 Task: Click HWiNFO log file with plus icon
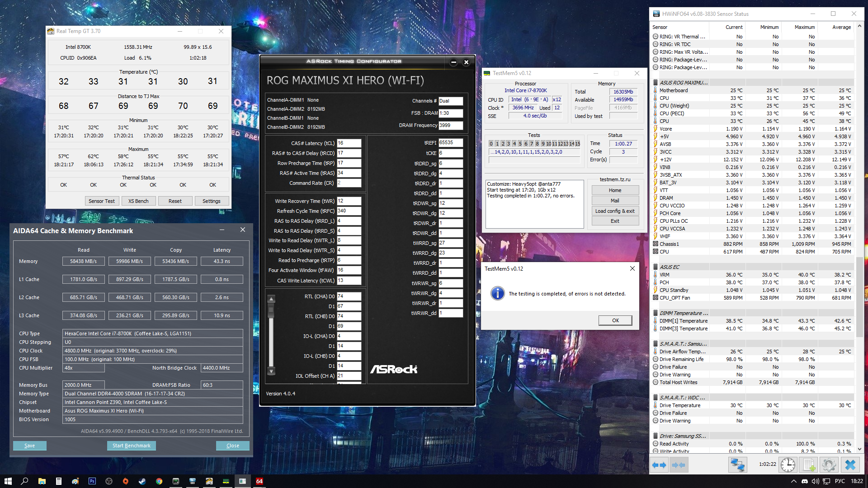pyautogui.click(x=809, y=465)
